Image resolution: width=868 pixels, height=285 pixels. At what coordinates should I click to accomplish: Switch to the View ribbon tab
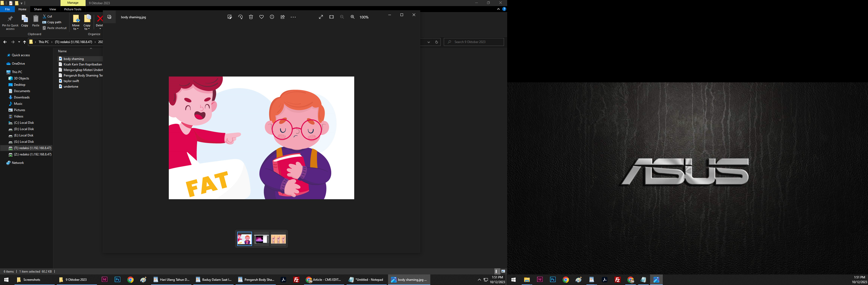53,9
